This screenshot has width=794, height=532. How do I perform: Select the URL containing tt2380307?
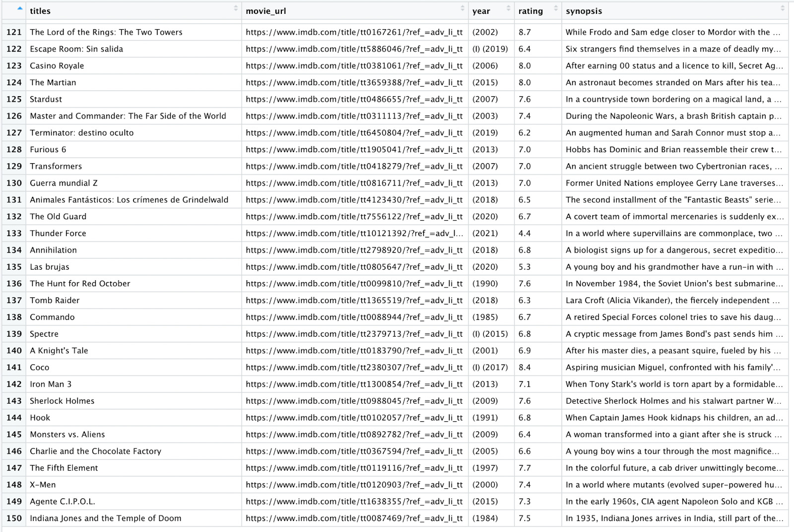tap(354, 367)
